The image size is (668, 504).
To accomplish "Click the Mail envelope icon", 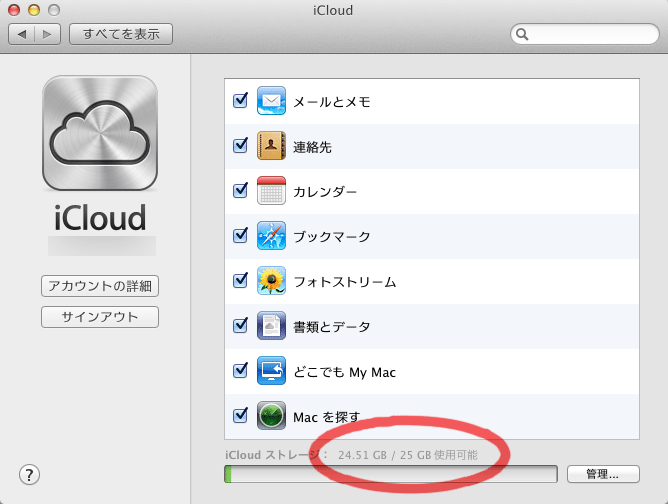I will (x=271, y=101).
